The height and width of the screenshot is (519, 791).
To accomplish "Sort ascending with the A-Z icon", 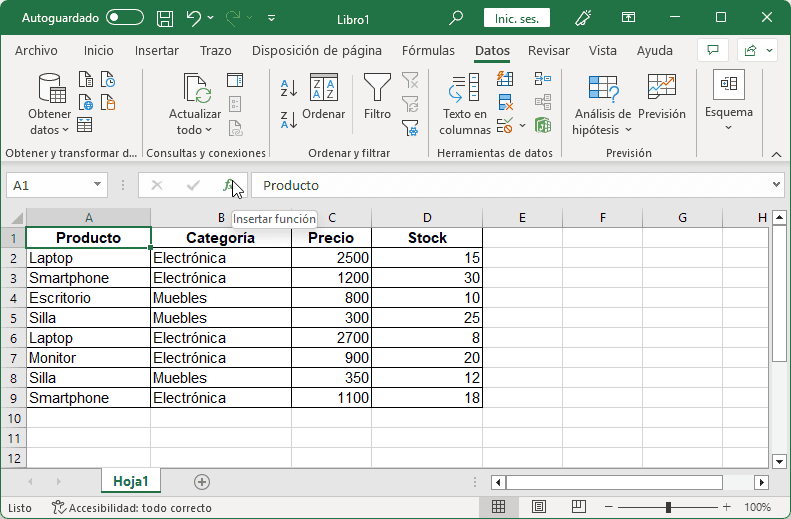I will click(x=288, y=88).
